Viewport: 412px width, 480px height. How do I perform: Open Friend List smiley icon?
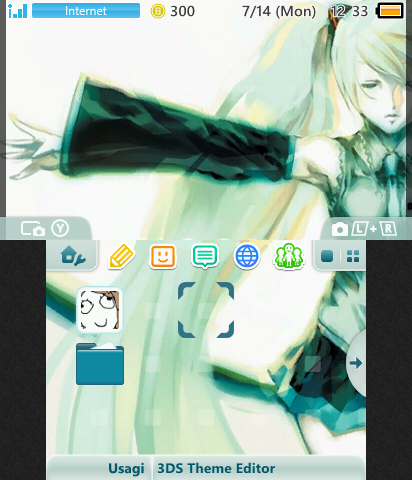163,256
